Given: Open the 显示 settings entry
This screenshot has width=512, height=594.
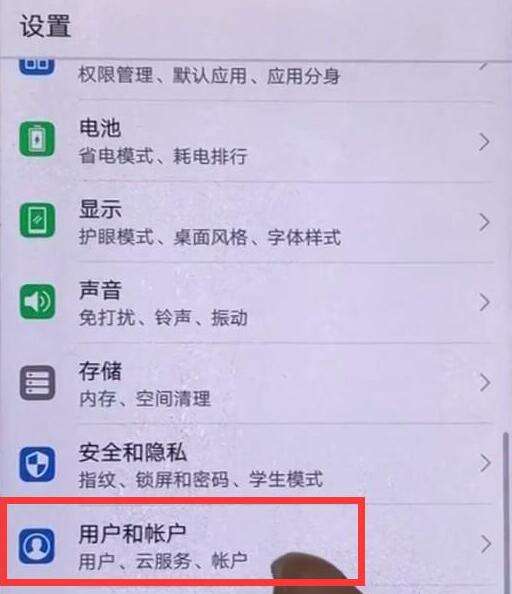Looking at the screenshot, I should pos(256,222).
